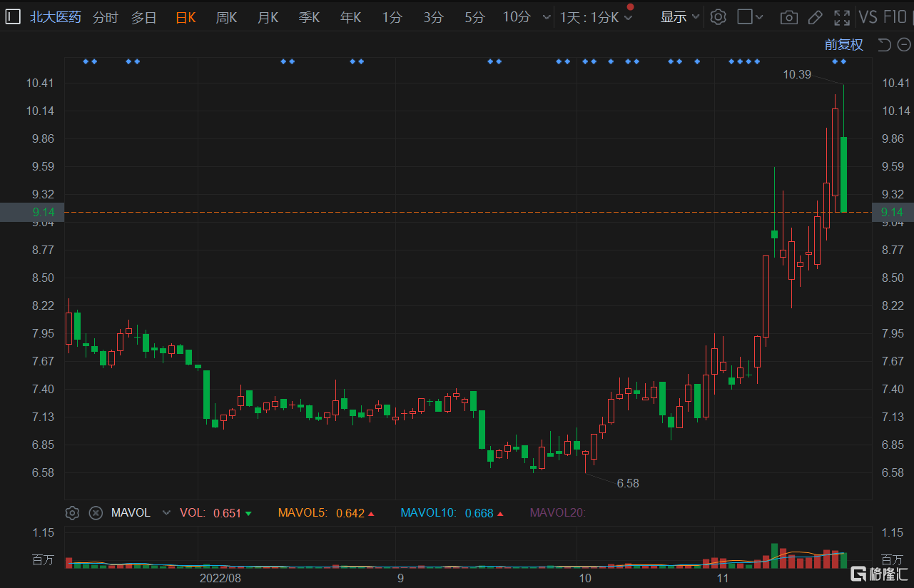Click the 前复权 price adjustment link
This screenshot has width=914, height=588.
click(844, 45)
